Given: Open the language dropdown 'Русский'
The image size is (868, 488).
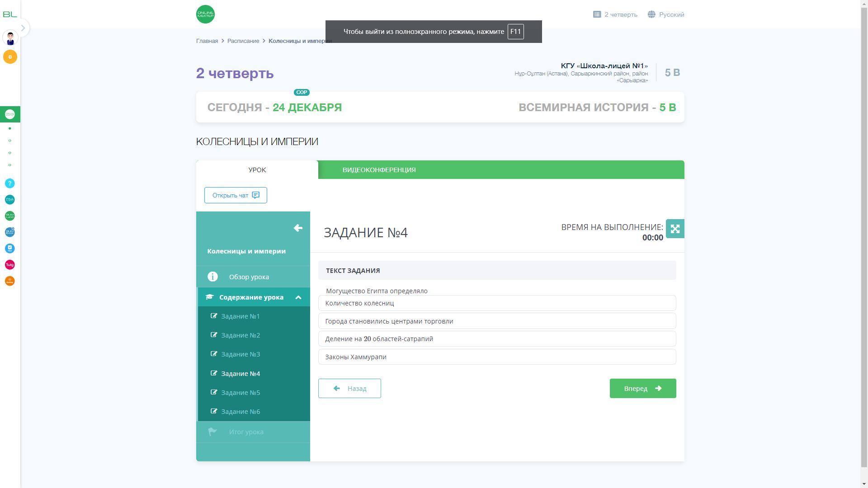Looking at the screenshot, I should coord(665,14).
